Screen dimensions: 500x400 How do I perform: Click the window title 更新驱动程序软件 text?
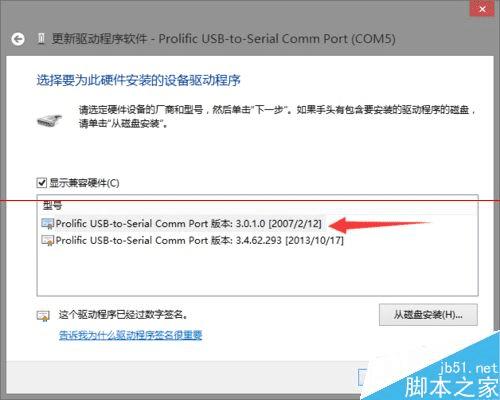[99, 39]
